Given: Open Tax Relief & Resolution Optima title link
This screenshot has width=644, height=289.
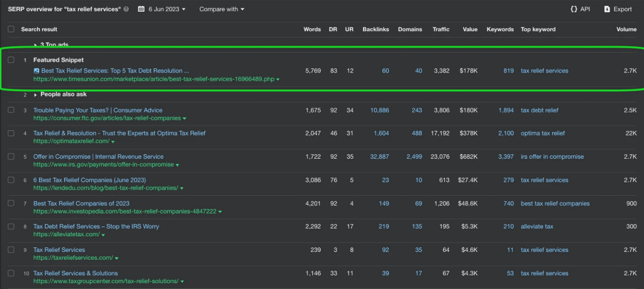Looking at the screenshot, I should (119, 133).
